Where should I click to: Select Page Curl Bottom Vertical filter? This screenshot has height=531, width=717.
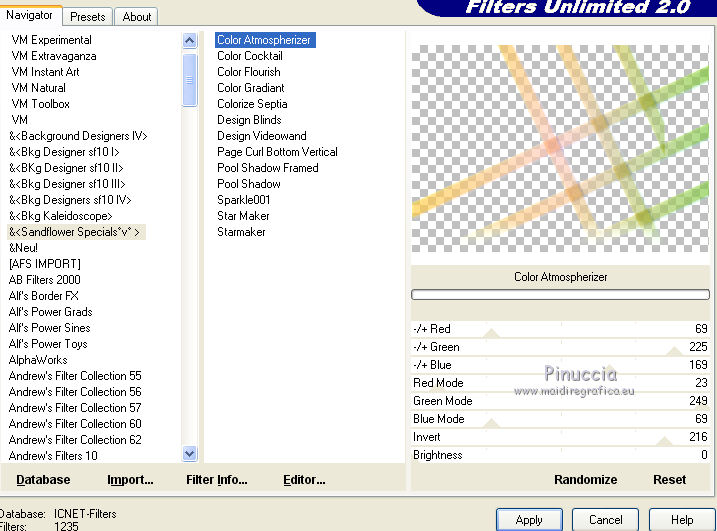pos(277,152)
